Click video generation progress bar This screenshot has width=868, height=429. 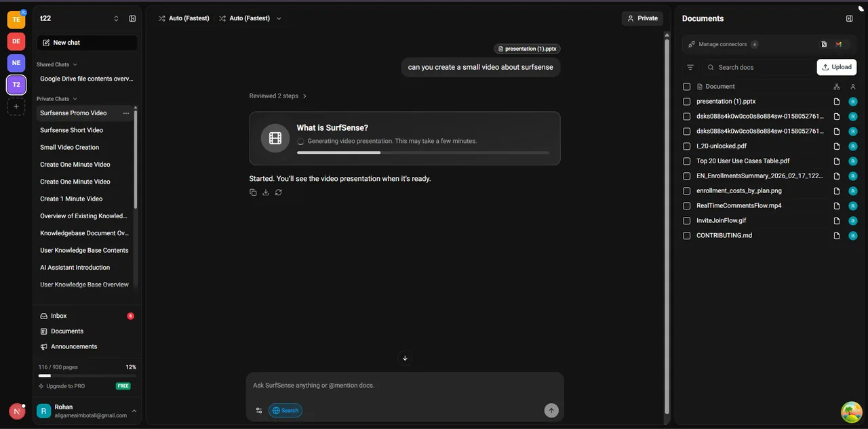point(422,152)
